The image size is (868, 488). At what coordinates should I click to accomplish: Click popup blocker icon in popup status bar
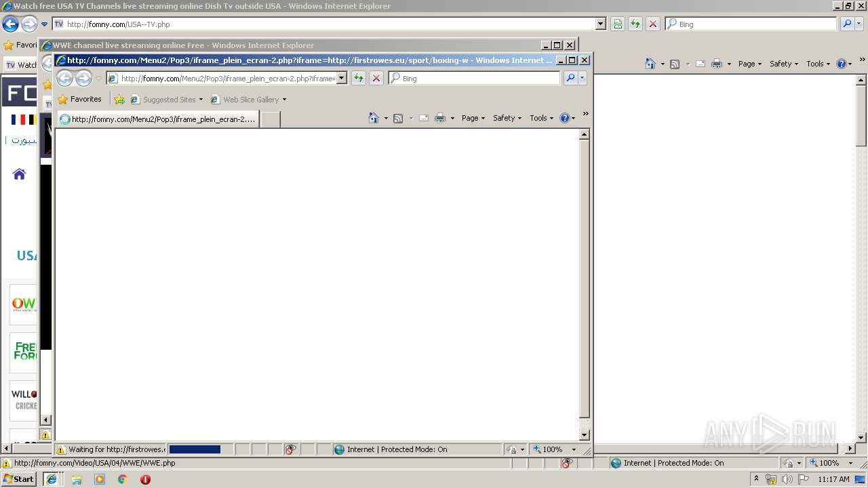tap(290, 449)
